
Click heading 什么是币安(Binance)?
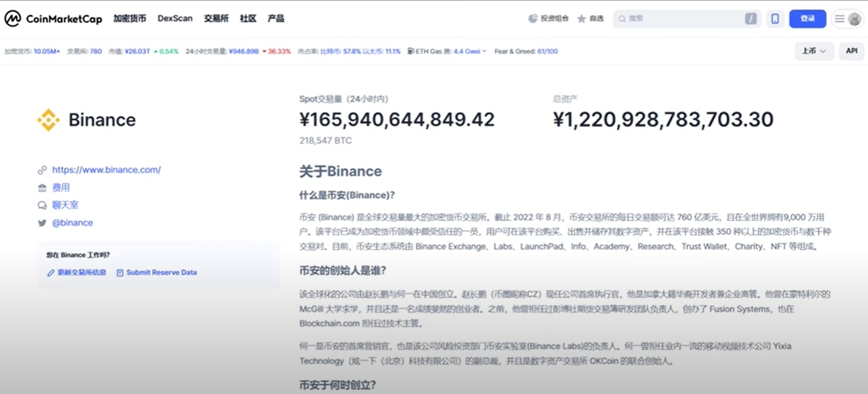click(x=347, y=195)
